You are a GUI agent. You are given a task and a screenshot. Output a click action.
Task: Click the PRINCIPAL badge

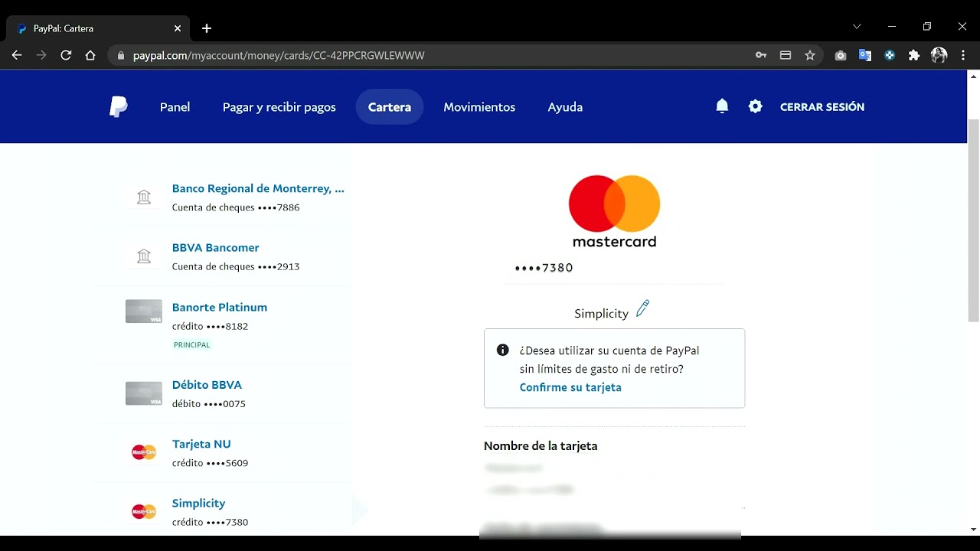point(192,345)
